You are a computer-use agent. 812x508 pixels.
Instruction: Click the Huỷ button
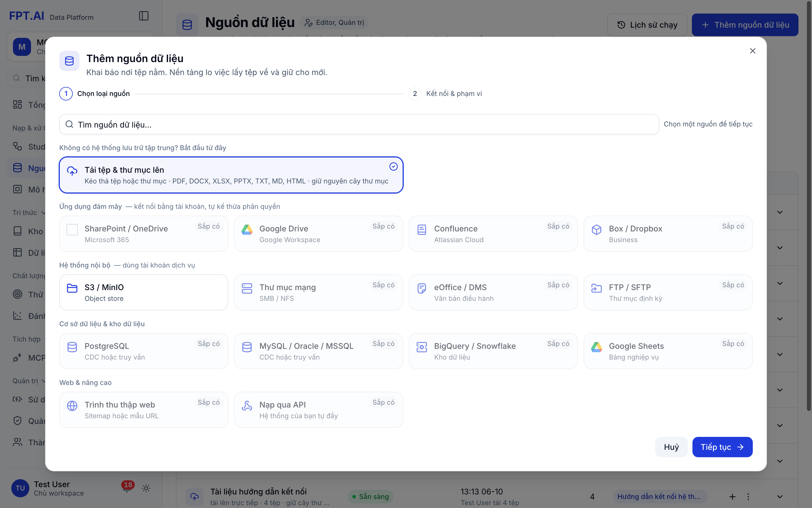671,447
